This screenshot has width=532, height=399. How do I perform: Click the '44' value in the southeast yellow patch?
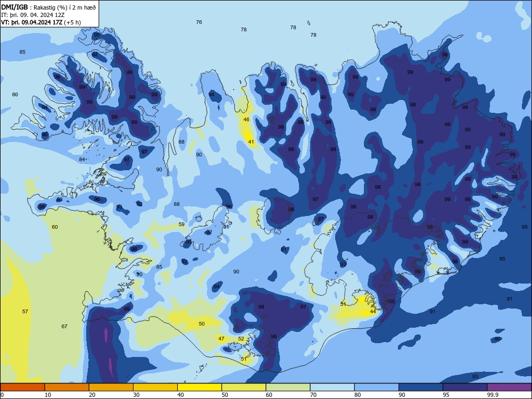pyautogui.click(x=373, y=311)
